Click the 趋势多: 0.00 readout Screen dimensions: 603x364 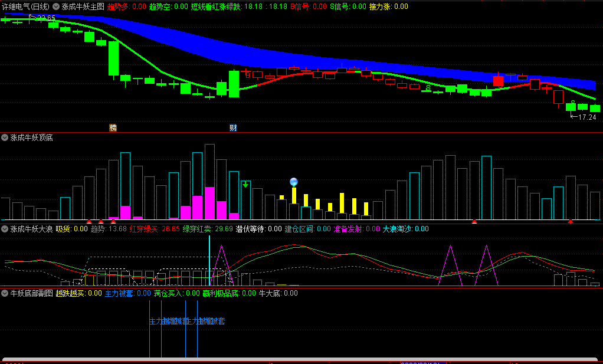(x=126, y=6)
